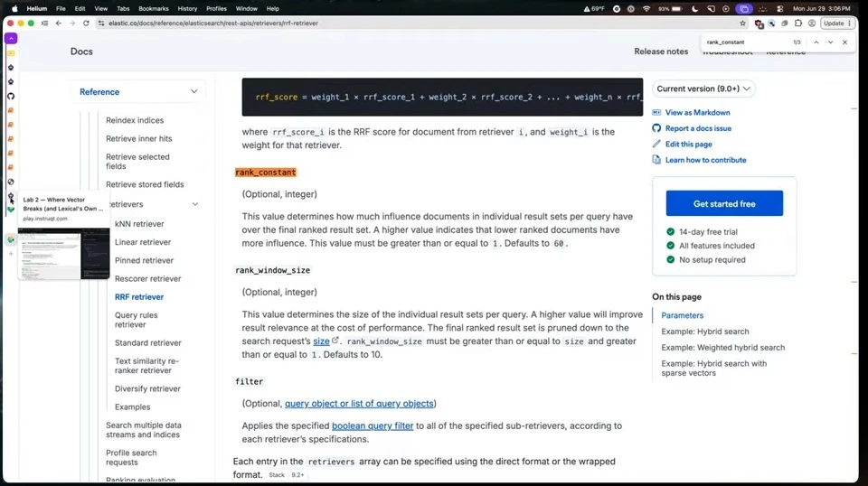The width and height of the screenshot is (868, 486).
Task: Jump to next find result
Action: coord(830,42)
